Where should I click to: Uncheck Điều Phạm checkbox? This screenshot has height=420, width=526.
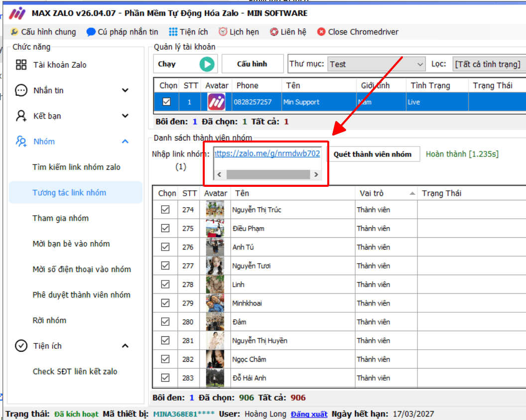[x=165, y=228]
